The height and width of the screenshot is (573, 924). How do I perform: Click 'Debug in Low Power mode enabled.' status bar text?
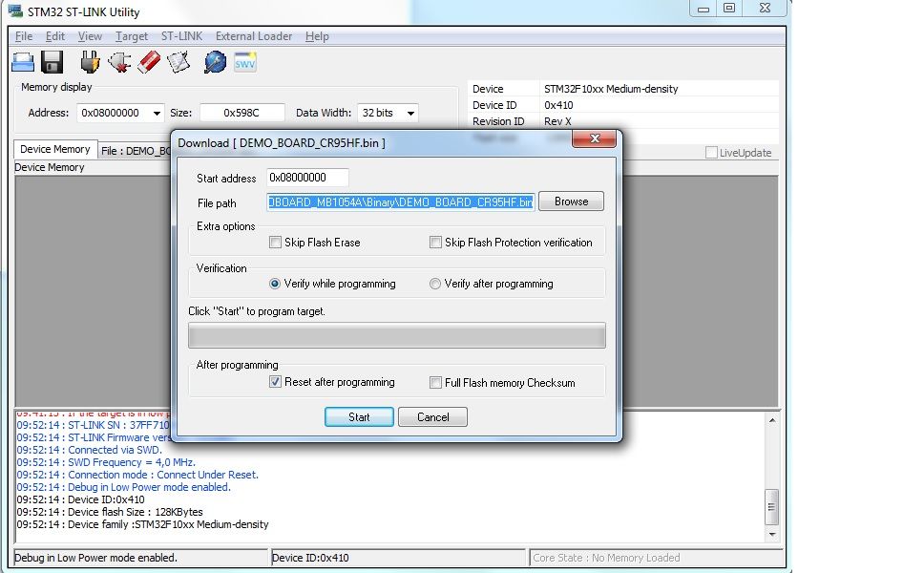coord(95,558)
